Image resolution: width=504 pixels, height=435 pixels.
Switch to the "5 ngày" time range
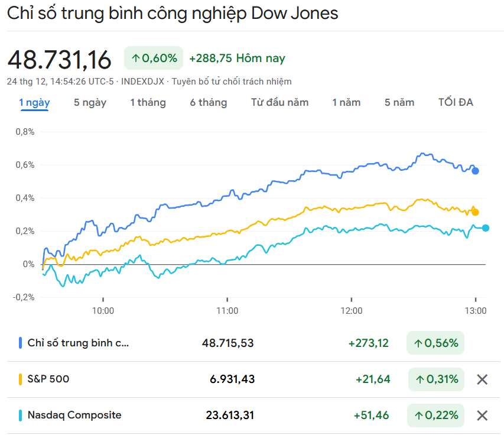[x=90, y=102]
